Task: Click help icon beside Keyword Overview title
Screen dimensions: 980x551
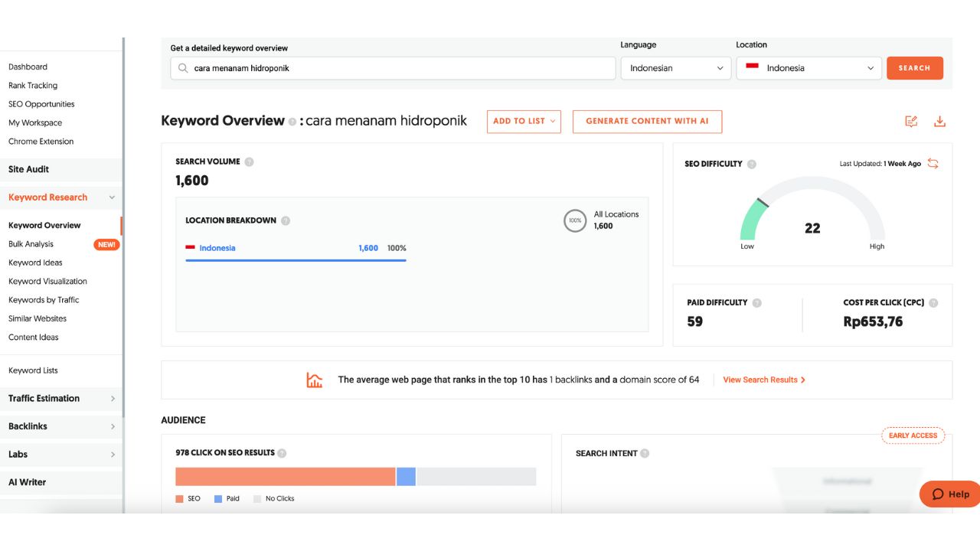Action: point(292,122)
